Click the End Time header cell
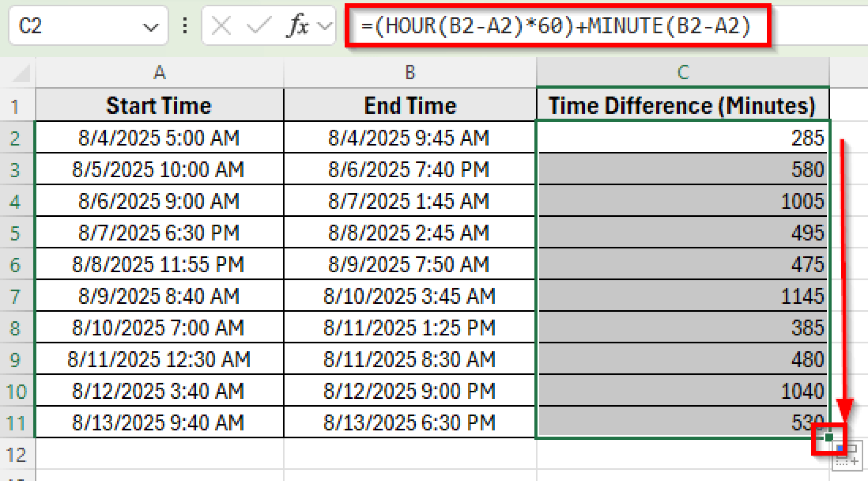Viewport: 868px width, 481px height. (x=409, y=106)
